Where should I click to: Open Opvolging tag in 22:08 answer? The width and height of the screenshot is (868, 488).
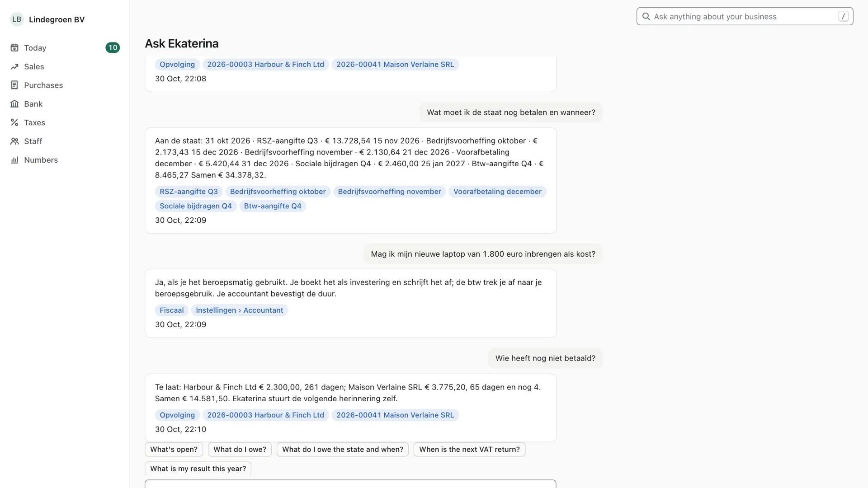click(x=177, y=65)
